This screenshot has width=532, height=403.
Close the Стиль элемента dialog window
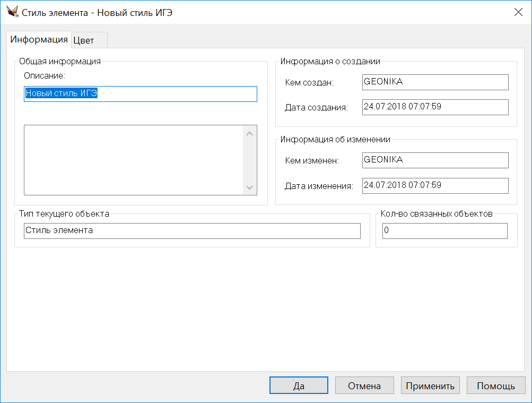(518, 13)
